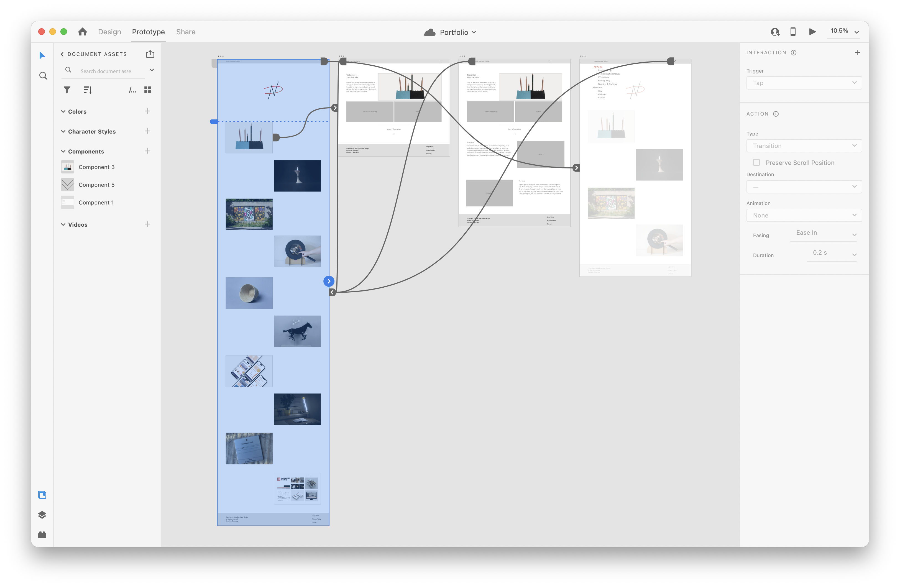The image size is (900, 588).
Task: Collapse the Components section
Action: coord(63,151)
